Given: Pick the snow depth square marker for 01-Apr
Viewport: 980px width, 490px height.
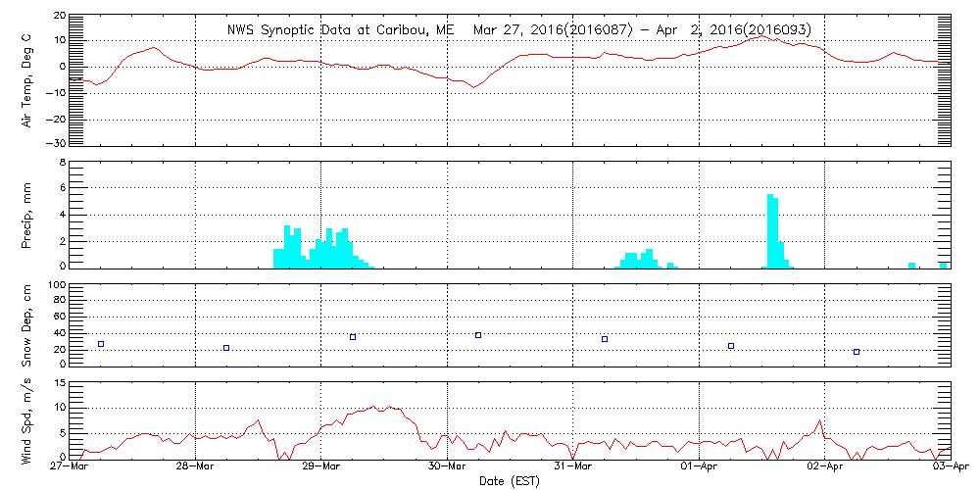Looking at the screenshot, I should [731, 346].
